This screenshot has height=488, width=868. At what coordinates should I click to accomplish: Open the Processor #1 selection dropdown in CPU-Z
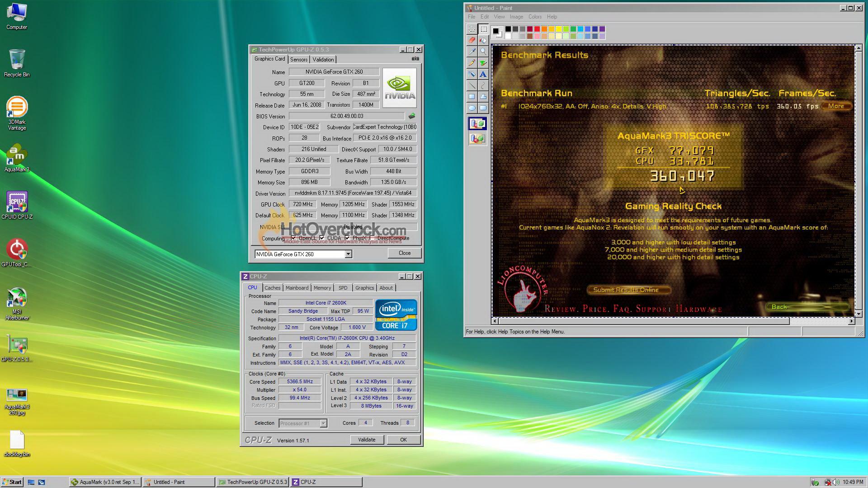323,423
